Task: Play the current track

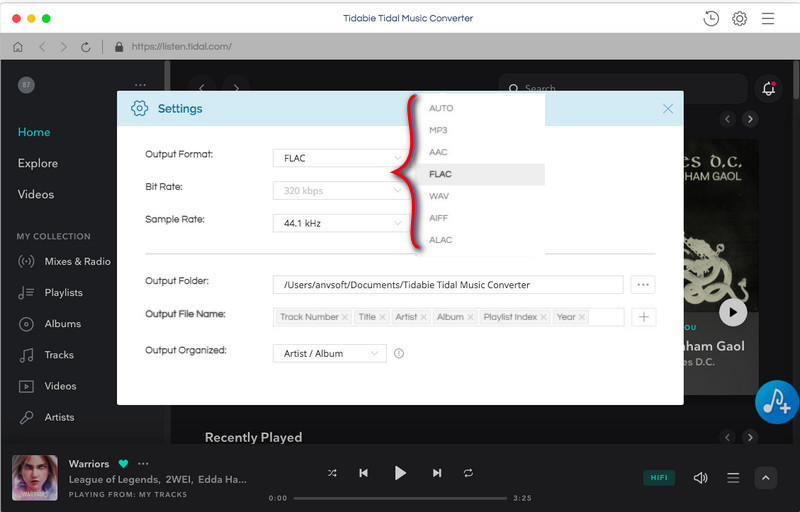Action: click(400, 473)
